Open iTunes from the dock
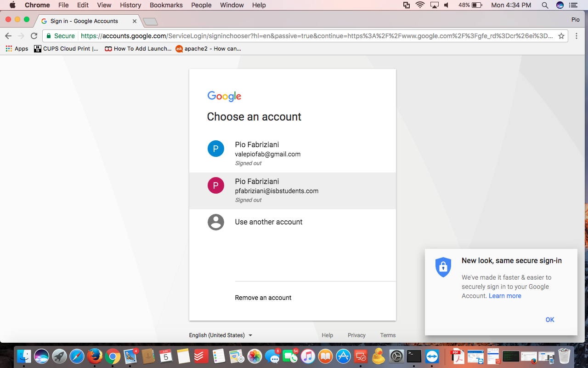Screen dimensions: 588x368 click(x=308, y=356)
